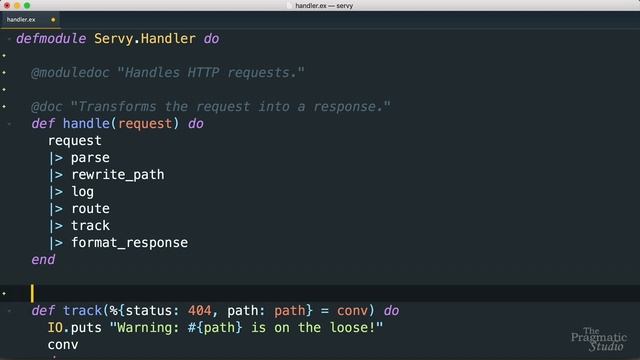Click the orange conv in def track line

coord(352,311)
